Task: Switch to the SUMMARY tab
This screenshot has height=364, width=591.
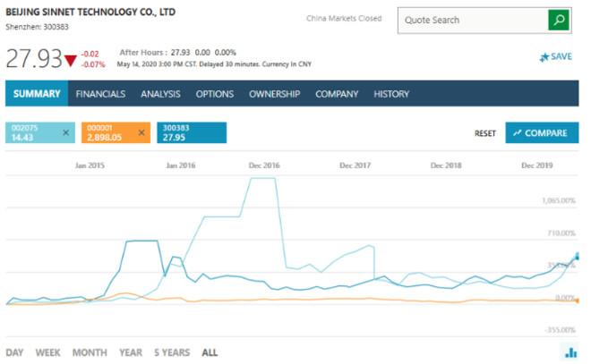Action: (x=37, y=93)
